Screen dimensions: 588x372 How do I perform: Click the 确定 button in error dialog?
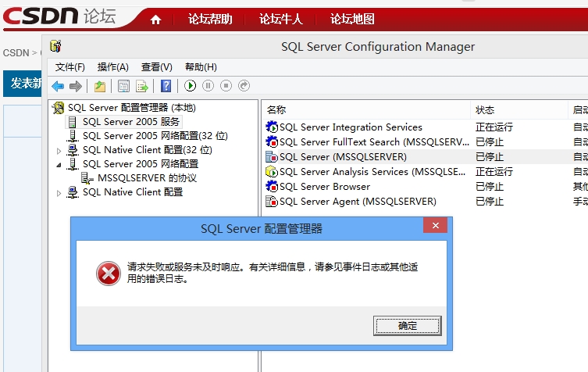(407, 325)
